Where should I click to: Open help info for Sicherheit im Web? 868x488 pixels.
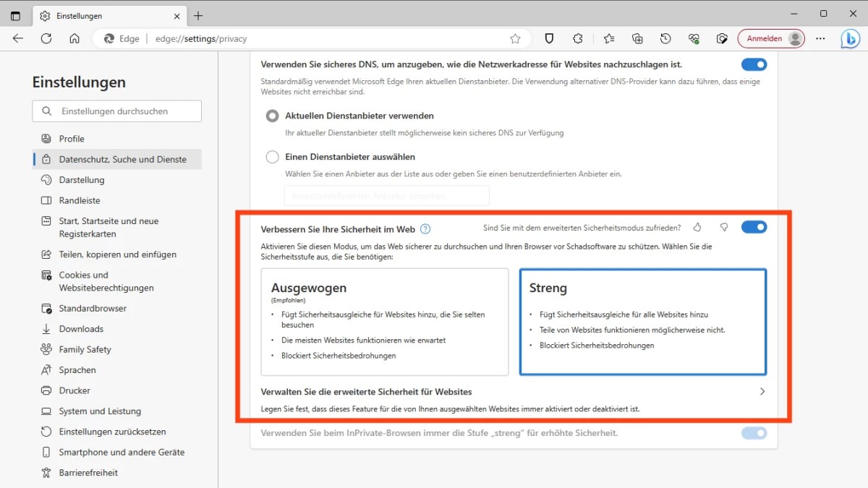point(425,229)
